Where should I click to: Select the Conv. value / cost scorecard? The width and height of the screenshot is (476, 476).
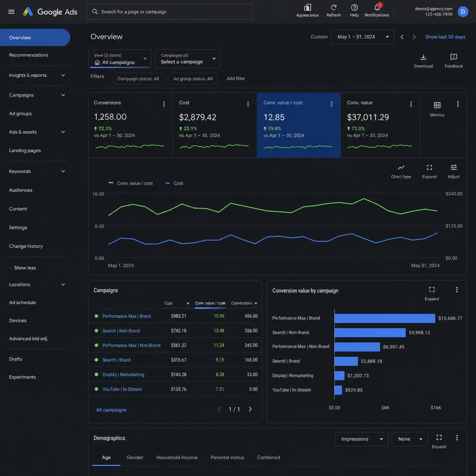(x=298, y=125)
